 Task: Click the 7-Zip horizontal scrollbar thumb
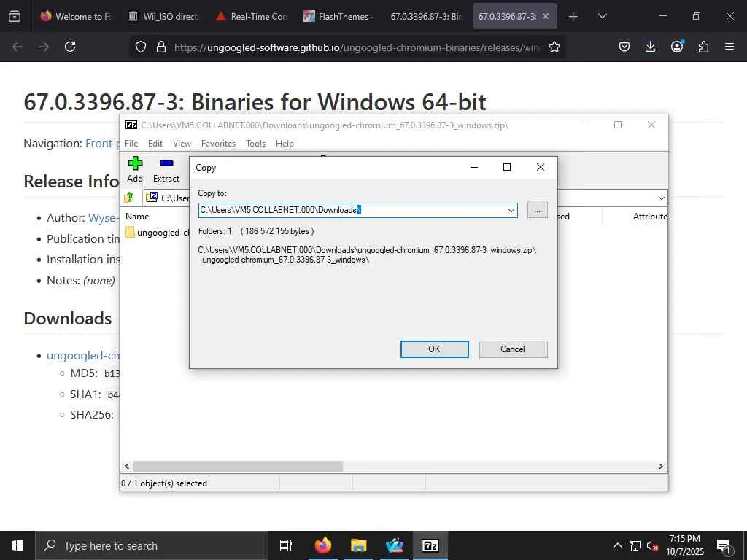tap(239, 466)
